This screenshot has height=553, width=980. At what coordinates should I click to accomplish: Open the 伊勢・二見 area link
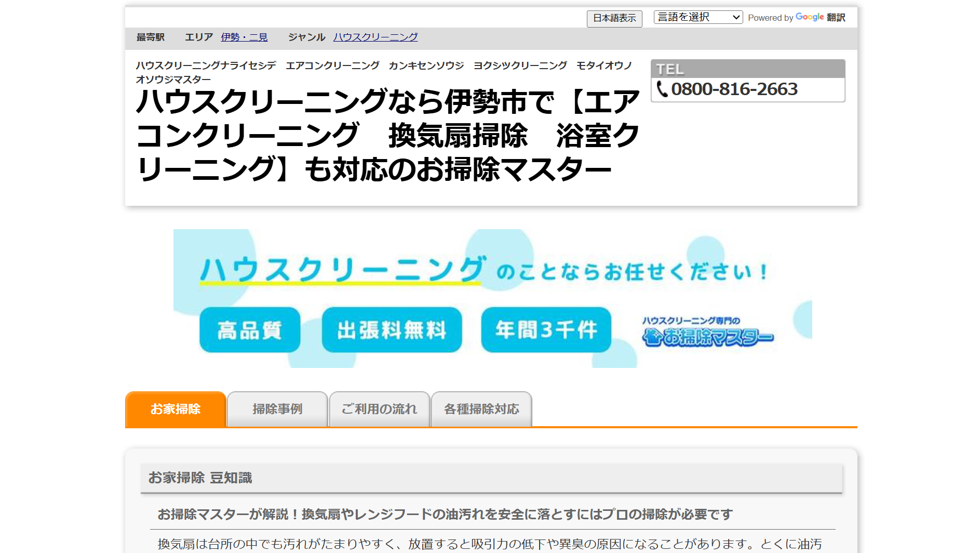[x=244, y=37]
